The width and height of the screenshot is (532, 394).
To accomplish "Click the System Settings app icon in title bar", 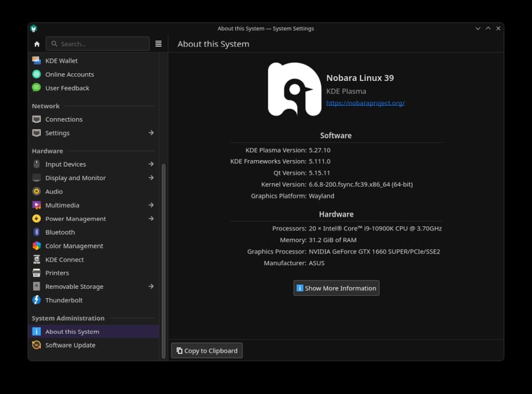I will 34,28.
